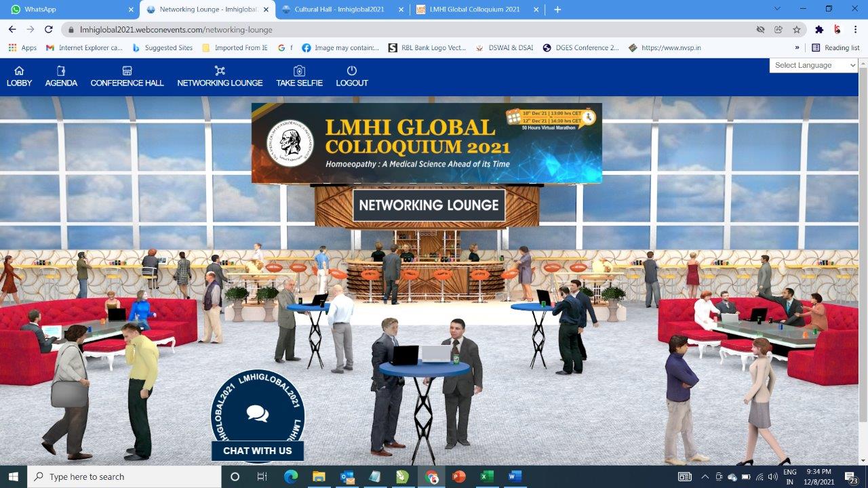868x488 pixels.
Task: Open File Explorer from taskbar
Action: [319, 476]
